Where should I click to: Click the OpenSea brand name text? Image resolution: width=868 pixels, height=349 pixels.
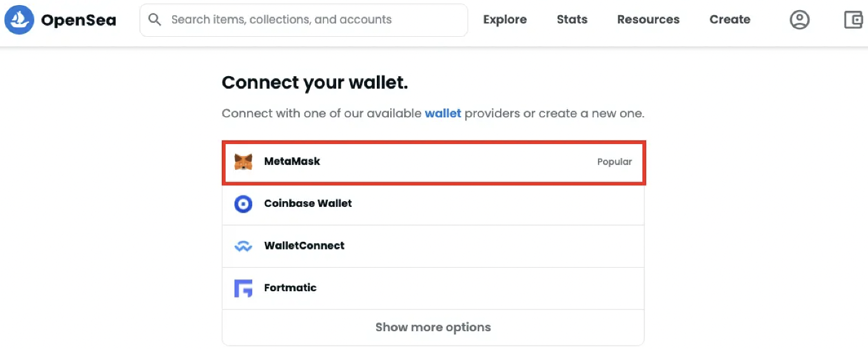point(78,20)
